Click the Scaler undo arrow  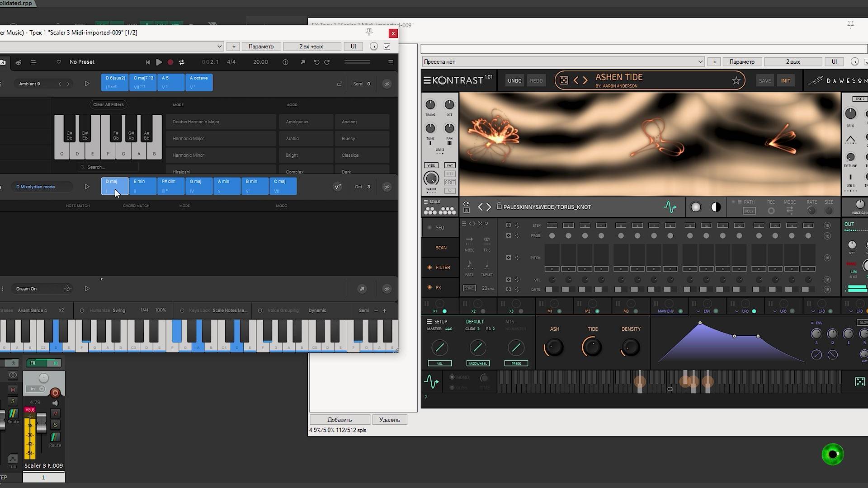point(316,62)
